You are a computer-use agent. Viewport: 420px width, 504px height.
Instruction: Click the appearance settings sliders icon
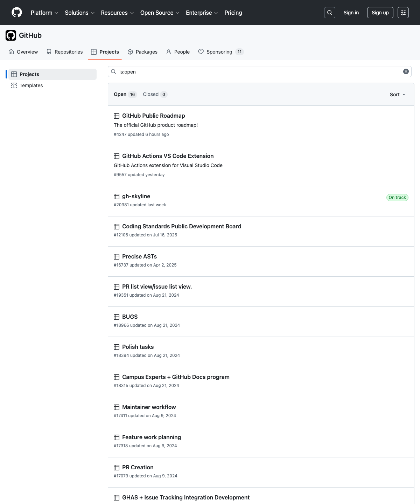pos(403,13)
